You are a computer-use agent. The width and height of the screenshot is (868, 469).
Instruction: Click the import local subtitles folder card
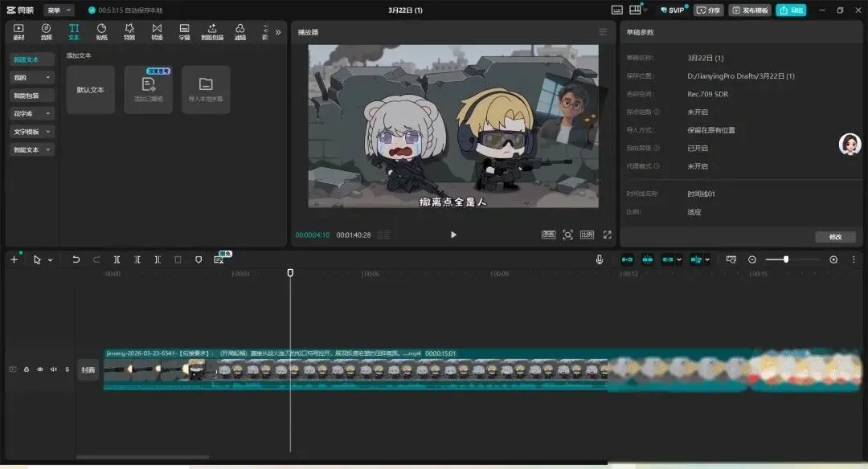[206, 90]
